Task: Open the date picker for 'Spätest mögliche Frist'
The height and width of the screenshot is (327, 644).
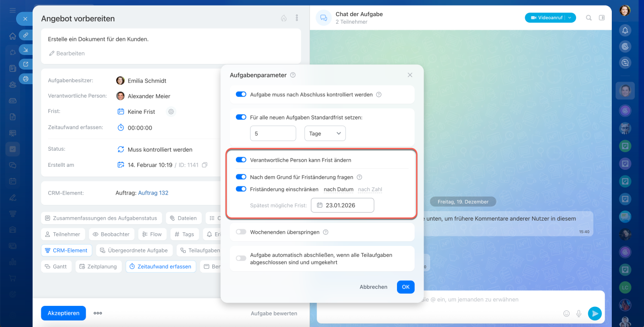Action: pos(342,205)
